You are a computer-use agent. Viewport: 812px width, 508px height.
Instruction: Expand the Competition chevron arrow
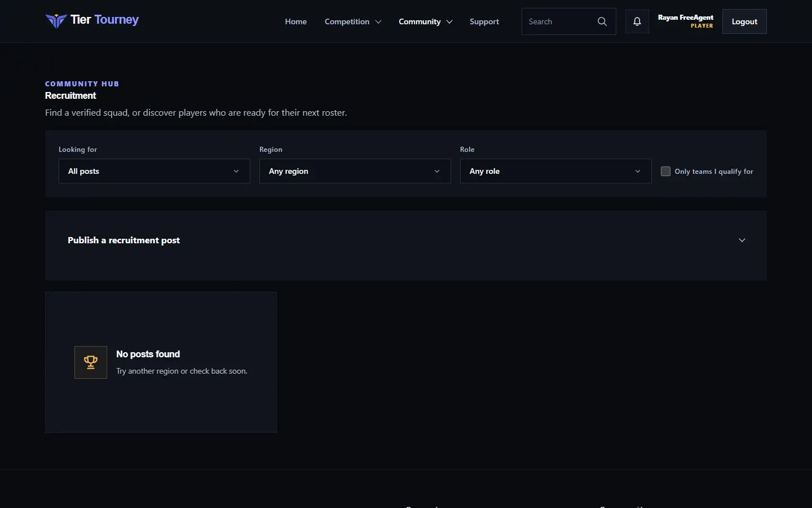378,22
